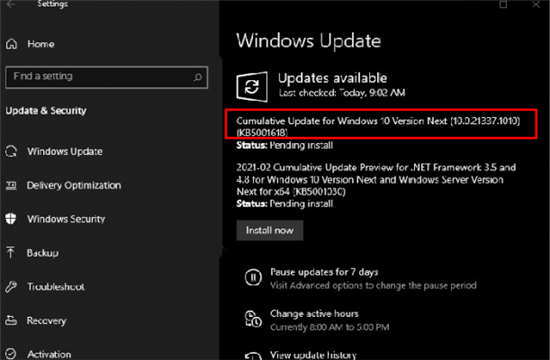The width and height of the screenshot is (550, 360).
Task: Click the update history icon
Action: coord(253,356)
